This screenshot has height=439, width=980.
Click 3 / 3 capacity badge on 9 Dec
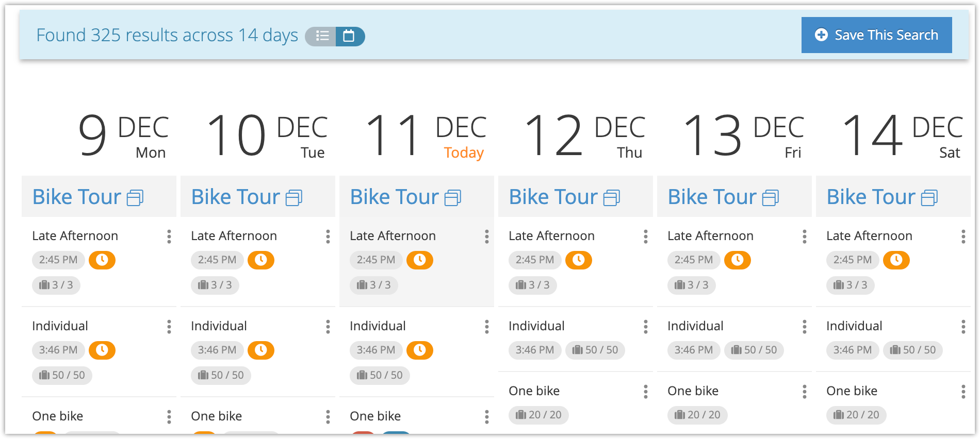click(x=56, y=285)
